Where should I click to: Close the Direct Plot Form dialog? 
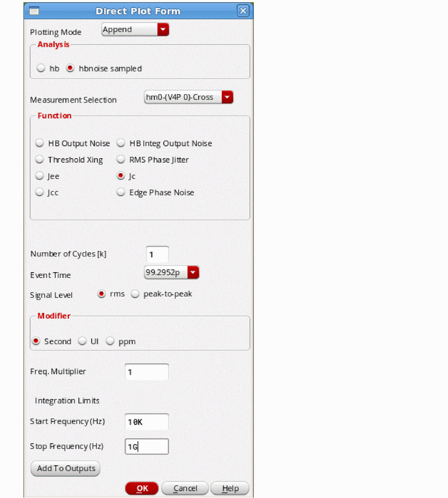[243, 11]
